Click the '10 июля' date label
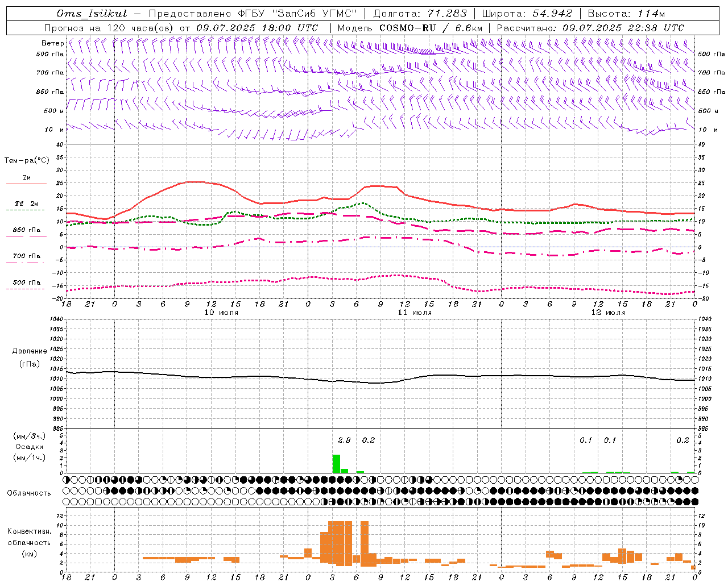728x582 pixels. coord(221,313)
